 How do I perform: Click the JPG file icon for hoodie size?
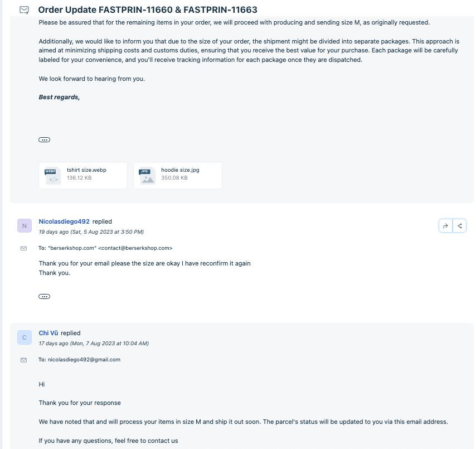(147, 176)
